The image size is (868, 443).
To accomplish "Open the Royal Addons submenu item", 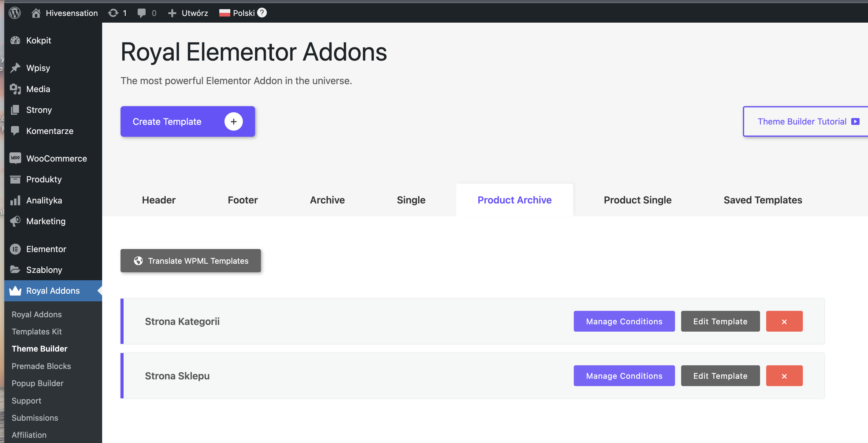I will [x=37, y=315].
